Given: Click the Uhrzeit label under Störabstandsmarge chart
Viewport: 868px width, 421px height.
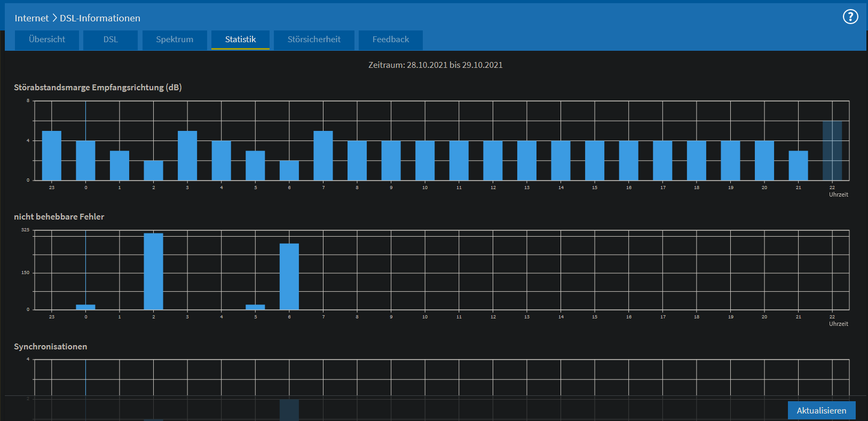Looking at the screenshot, I should pyautogui.click(x=838, y=194).
